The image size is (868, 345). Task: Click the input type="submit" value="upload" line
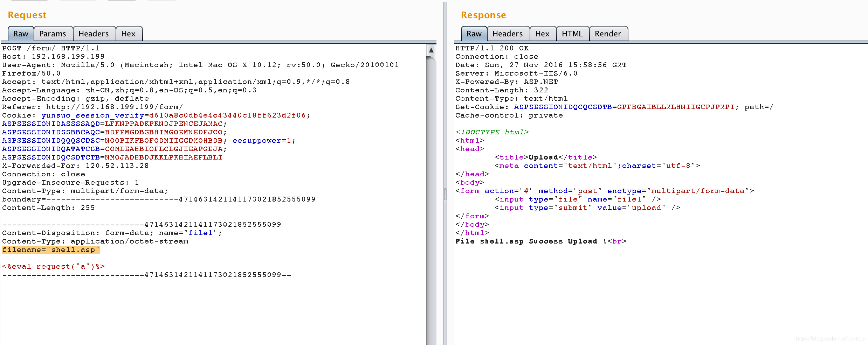click(587, 207)
